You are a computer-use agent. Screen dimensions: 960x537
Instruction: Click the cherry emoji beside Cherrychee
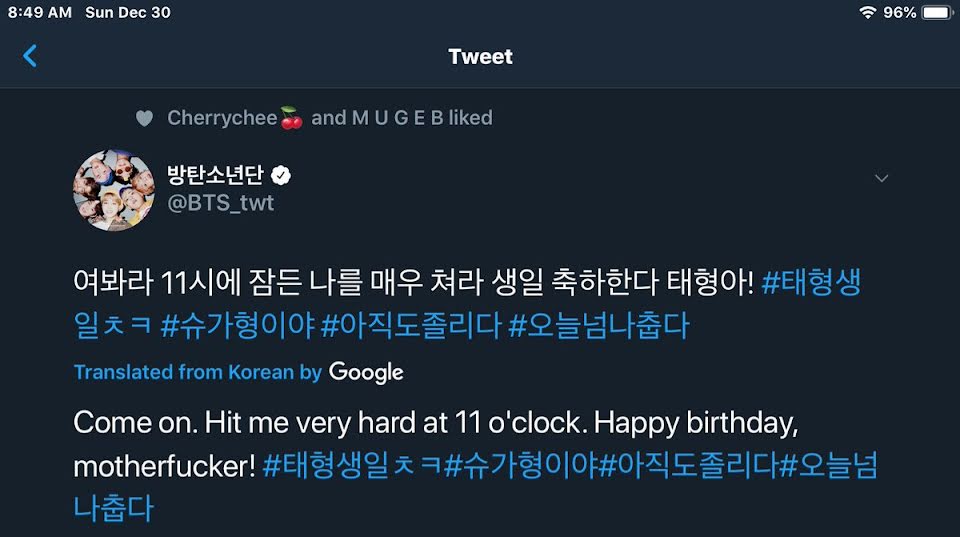[x=291, y=118]
